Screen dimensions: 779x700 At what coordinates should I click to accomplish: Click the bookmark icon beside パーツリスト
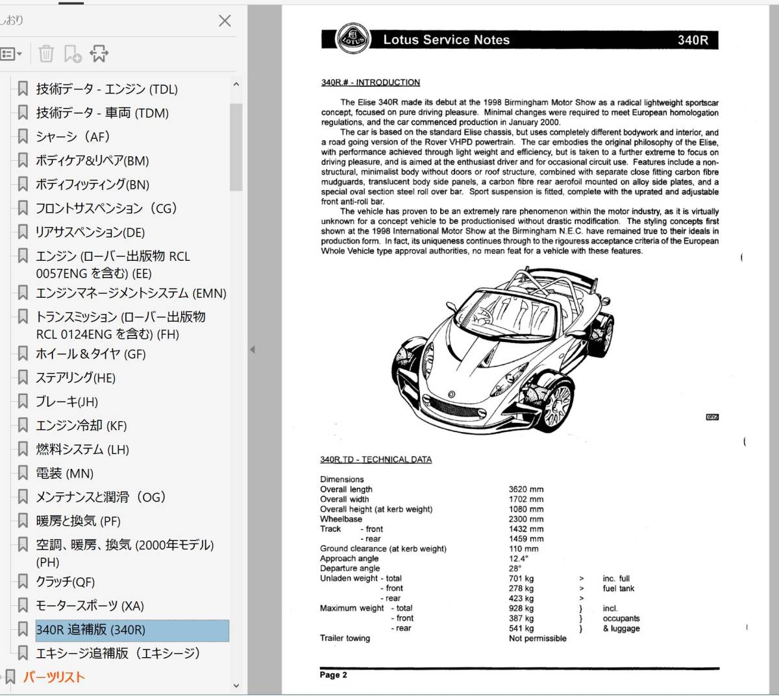point(10,677)
